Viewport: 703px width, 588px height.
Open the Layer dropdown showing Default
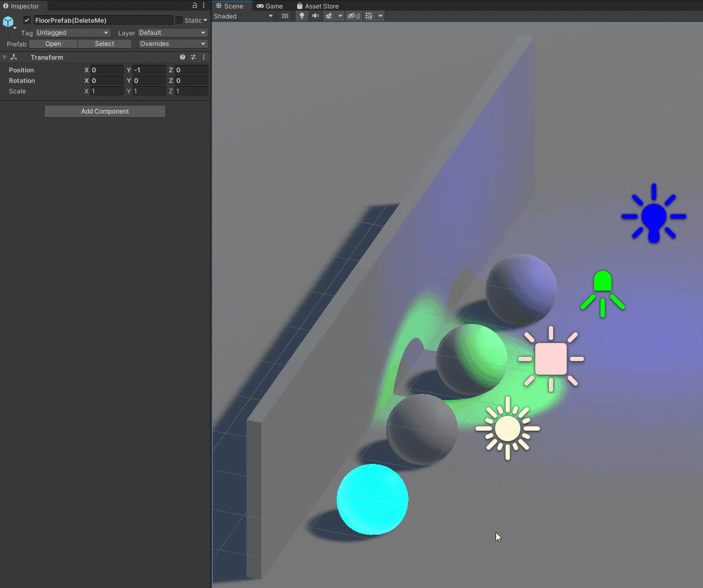coord(173,33)
